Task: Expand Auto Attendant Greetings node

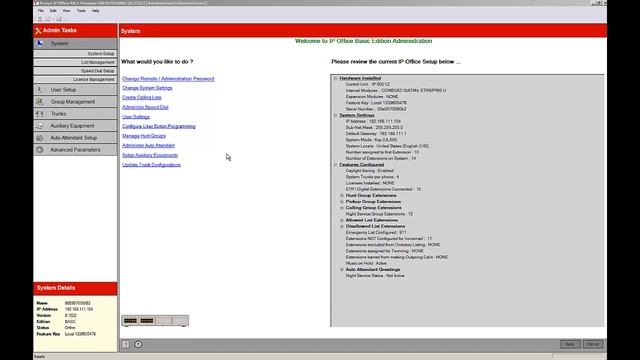Action: (342, 269)
